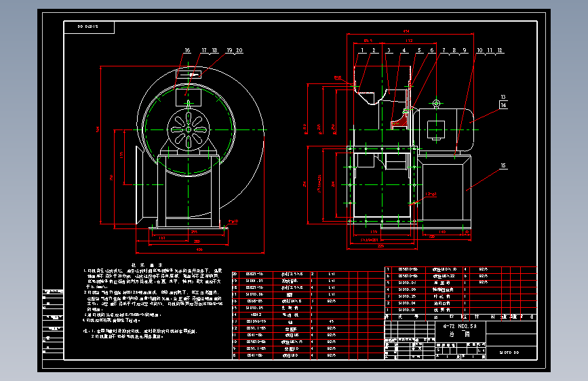Click the 140 dimension under motor base
The image size is (588, 381).
pos(442,232)
